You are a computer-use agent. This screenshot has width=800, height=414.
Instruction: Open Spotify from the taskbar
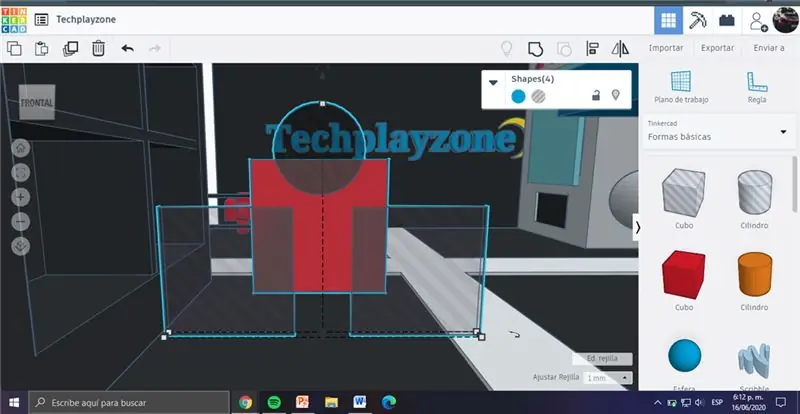(x=274, y=402)
